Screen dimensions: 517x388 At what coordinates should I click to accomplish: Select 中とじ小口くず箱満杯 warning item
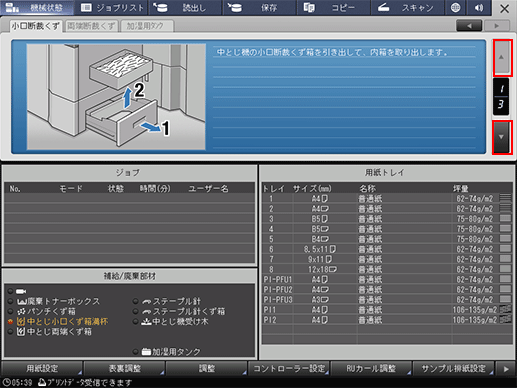[58, 322]
